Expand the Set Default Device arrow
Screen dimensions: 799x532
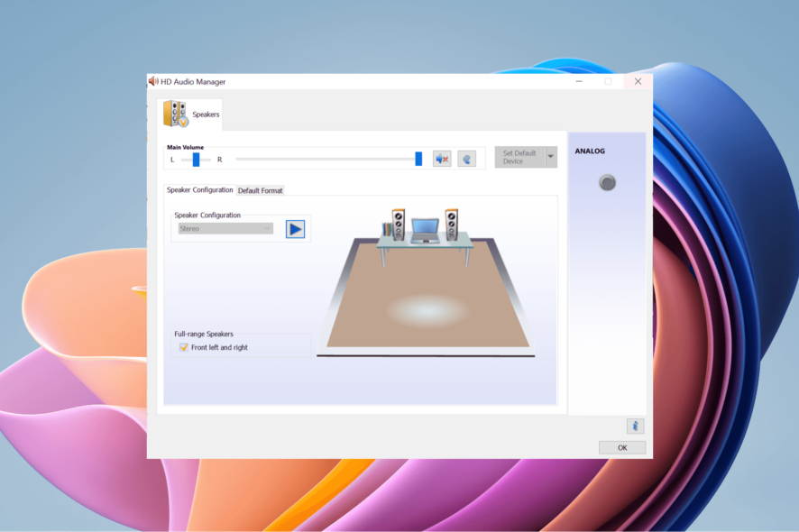pos(550,157)
